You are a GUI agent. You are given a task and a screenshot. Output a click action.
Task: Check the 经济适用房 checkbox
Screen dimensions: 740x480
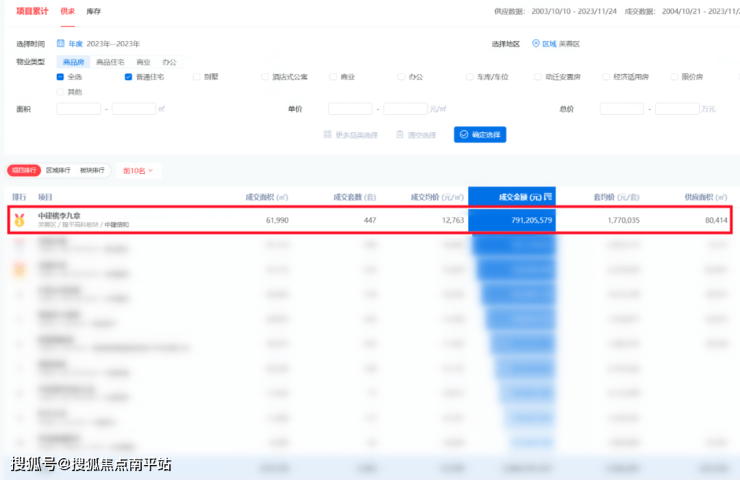coord(606,77)
